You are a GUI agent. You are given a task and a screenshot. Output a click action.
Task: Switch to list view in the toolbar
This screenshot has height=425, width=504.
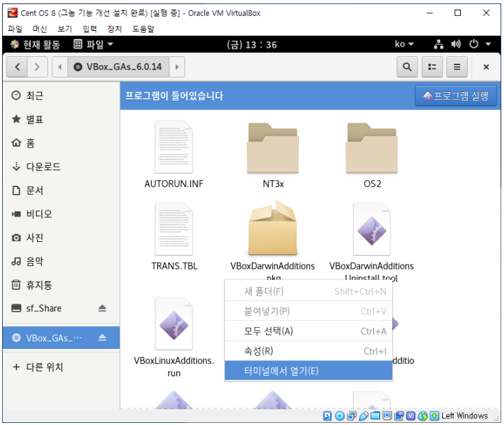pyautogui.click(x=432, y=66)
